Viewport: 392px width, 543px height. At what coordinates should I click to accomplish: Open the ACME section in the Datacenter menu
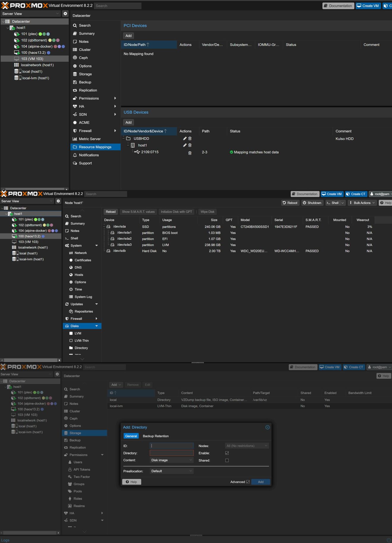tap(84, 122)
